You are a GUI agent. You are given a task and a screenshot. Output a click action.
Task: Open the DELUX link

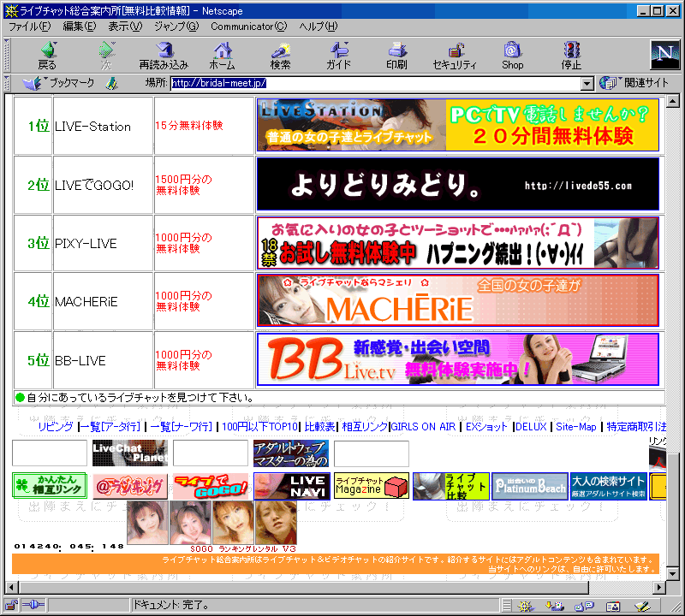click(x=531, y=427)
